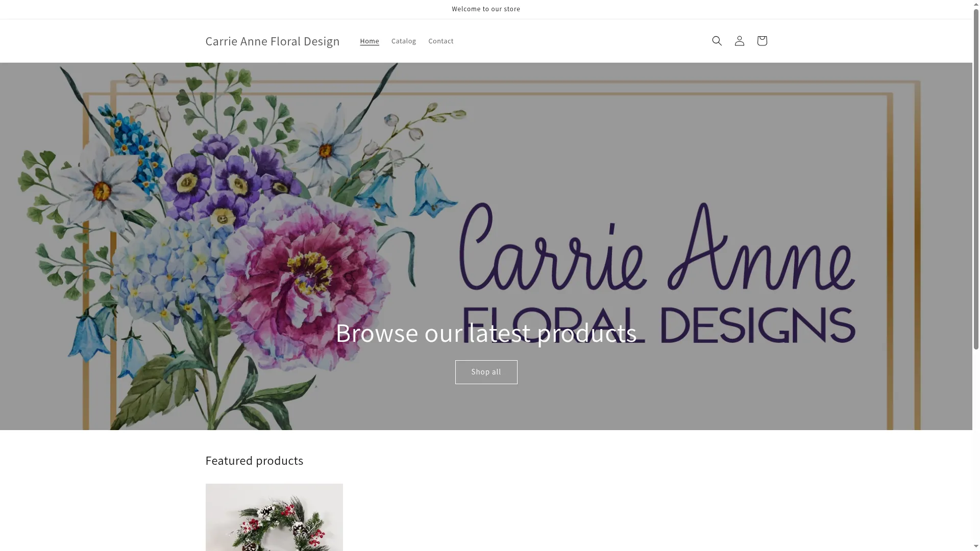Click the Featured products heading

(x=254, y=461)
